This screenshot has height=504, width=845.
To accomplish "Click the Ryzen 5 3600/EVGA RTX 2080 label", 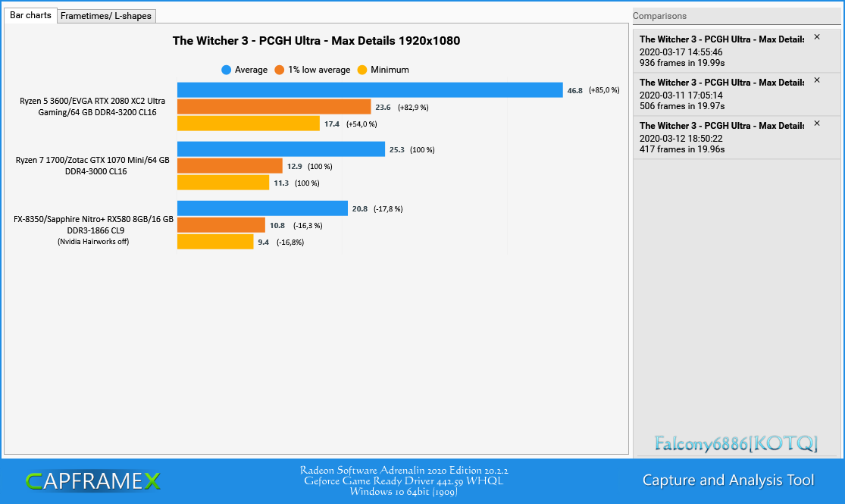I will pyautogui.click(x=92, y=107).
